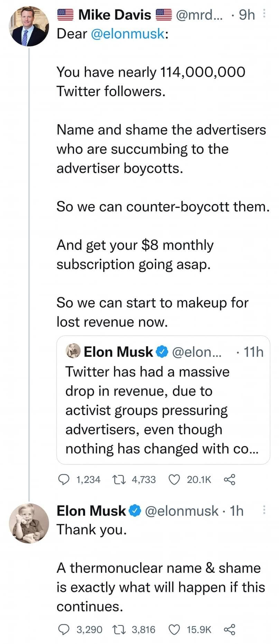Reply to Mike Davis's tweet
279x644 pixels.
pyautogui.click(x=63, y=480)
